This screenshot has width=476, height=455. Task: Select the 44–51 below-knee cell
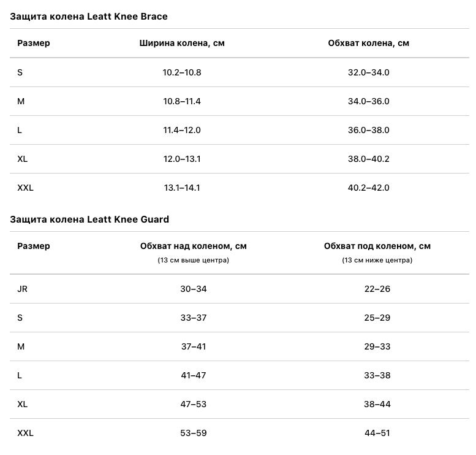coord(377,433)
